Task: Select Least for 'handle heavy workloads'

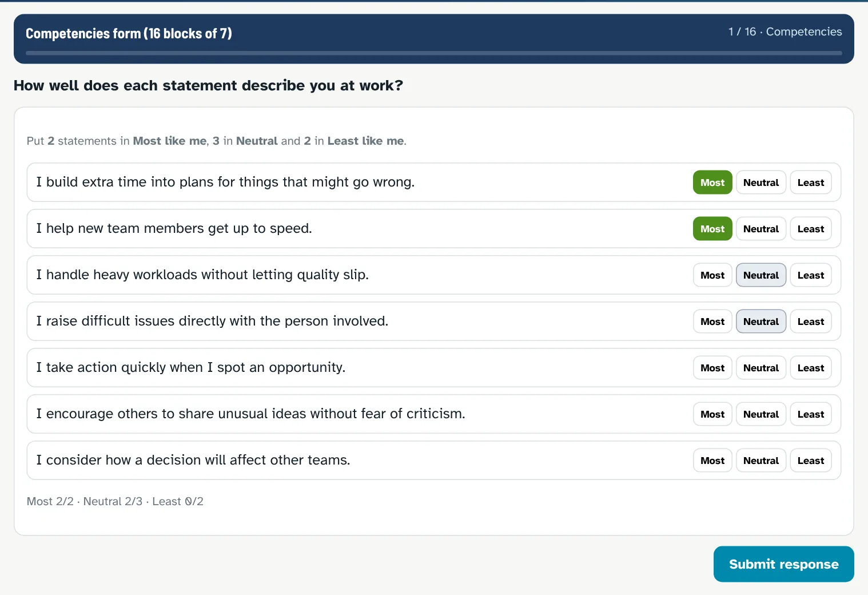Action: [811, 275]
